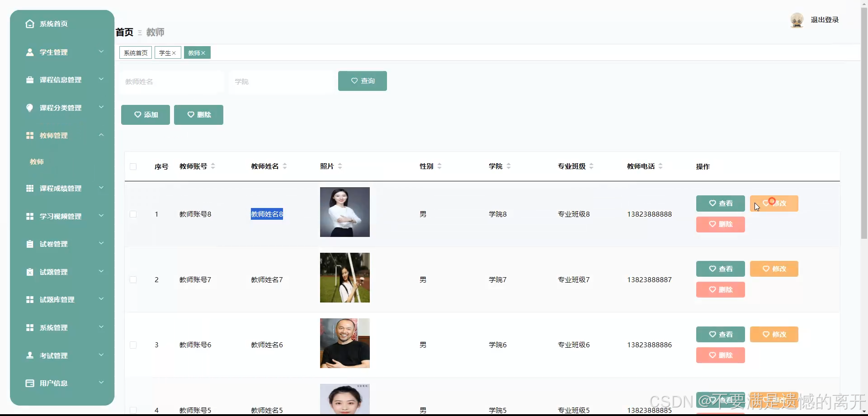868x416 pixels.
Task: Sort by 教师电话 column arrows
Action: (x=660, y=166)
